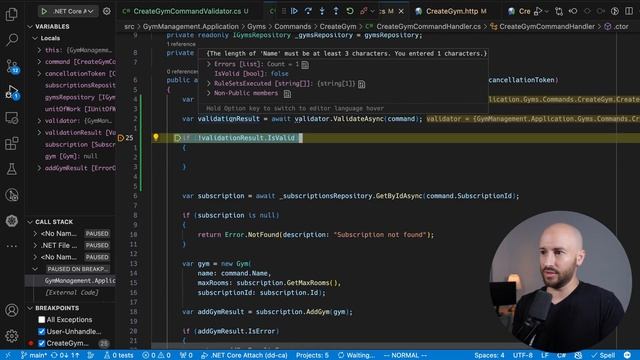This screenshot has width=640, height=360.
Task: Click the UTF-8 encoding indicator
Action: click(522, 355)
